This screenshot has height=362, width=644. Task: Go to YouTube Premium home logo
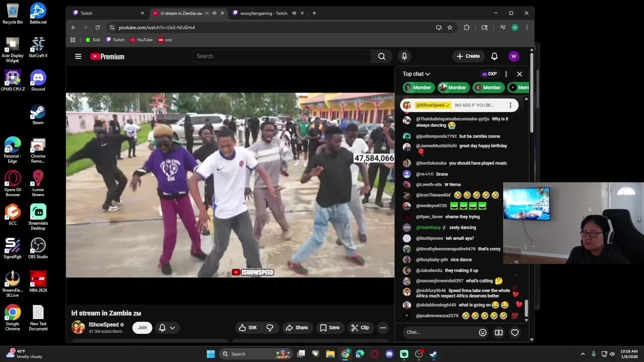[x=107, y=56]
